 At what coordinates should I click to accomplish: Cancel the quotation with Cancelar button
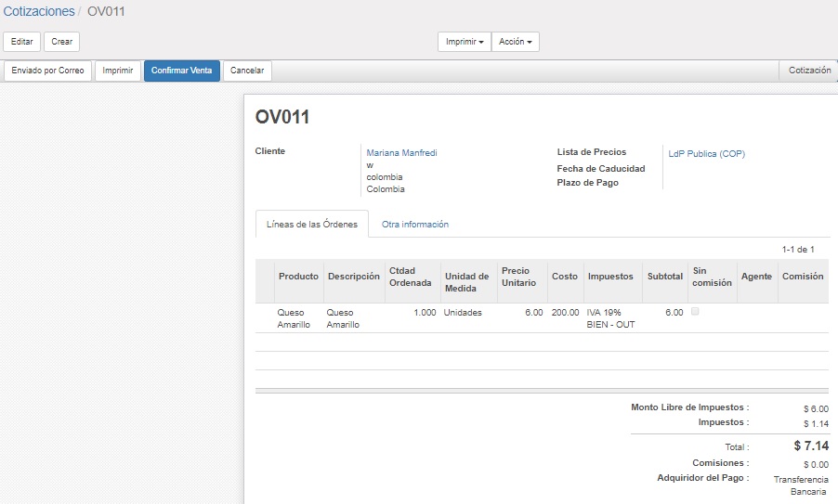[247, 71]
